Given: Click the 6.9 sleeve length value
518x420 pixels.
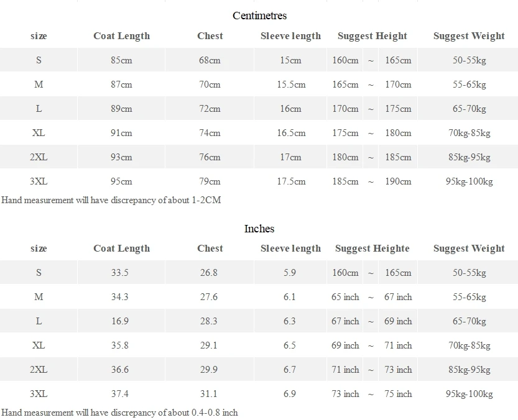Looking at the screenshot, I should coord(289,394).
